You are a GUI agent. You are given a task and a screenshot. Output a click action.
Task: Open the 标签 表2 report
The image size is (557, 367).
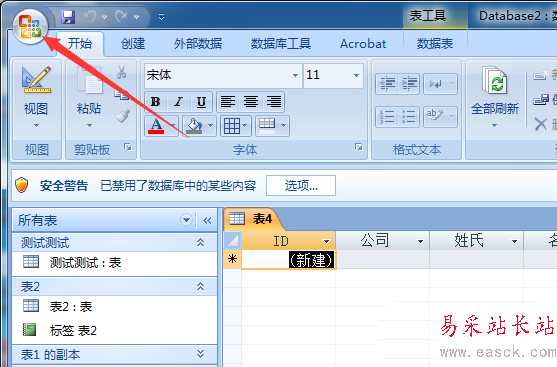click(114, 330)
